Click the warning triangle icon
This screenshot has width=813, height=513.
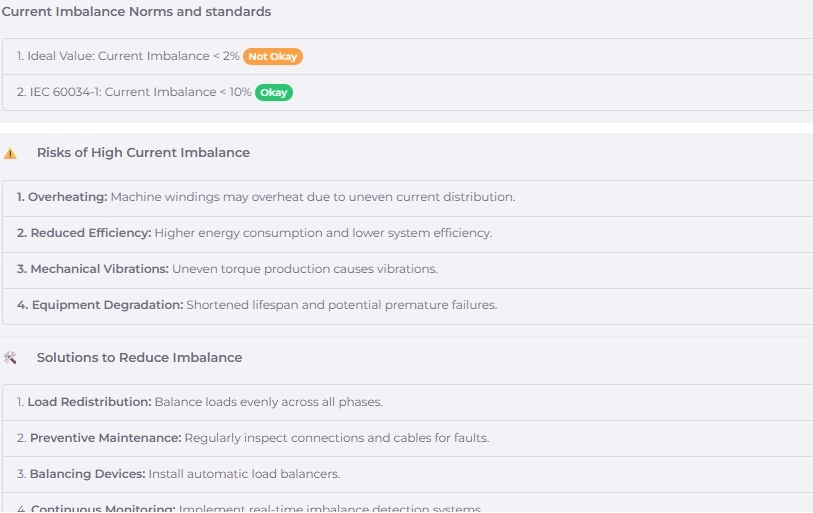(10, 154)
